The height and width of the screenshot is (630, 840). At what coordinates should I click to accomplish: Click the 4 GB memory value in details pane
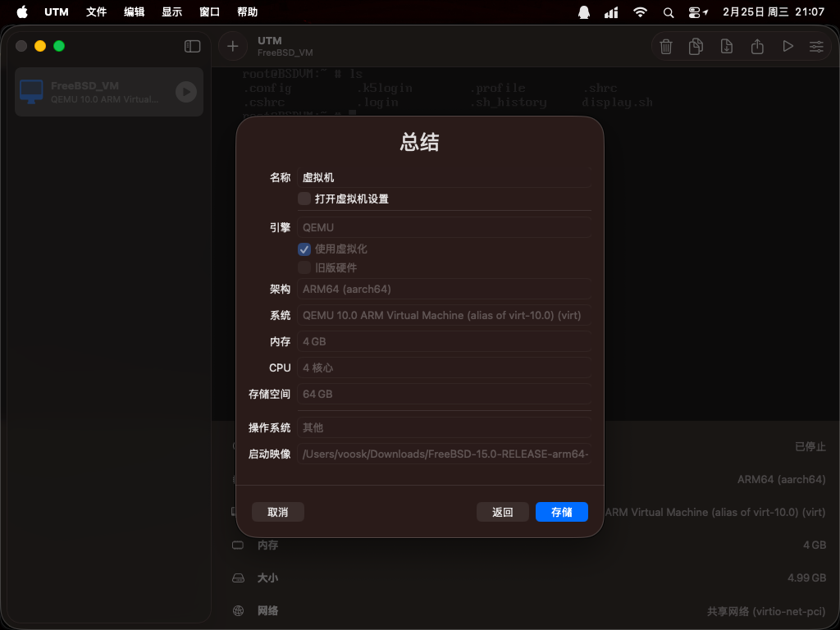815,546
